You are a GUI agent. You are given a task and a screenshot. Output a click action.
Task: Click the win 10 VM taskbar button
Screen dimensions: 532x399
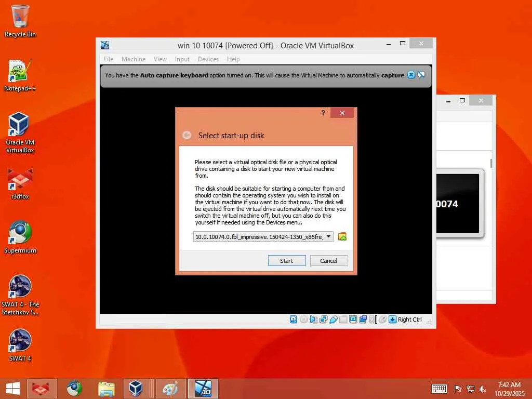click(203, 389)
